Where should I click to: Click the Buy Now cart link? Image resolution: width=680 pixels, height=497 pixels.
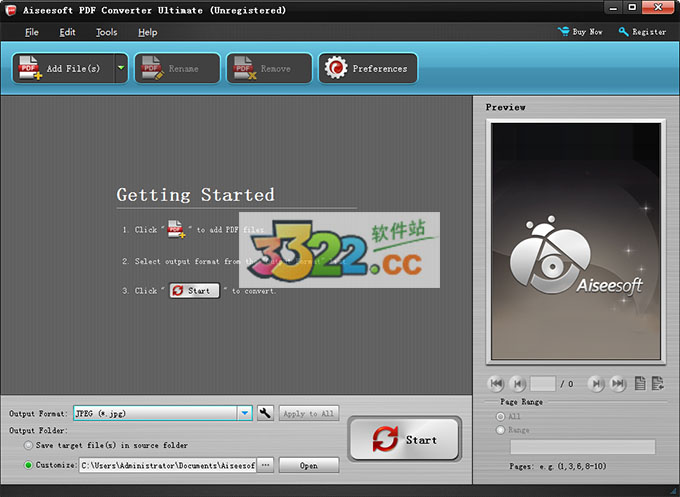580,32
